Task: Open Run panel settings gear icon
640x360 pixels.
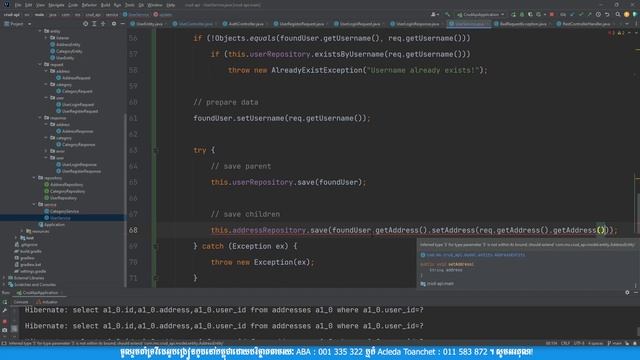Action: (627, 293)
